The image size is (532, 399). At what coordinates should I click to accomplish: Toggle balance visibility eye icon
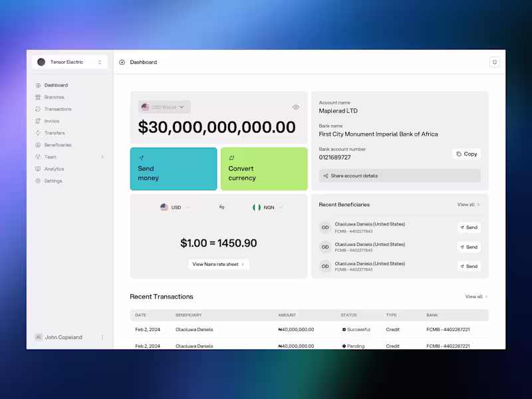pyautogui.click(x=296, y=107)
